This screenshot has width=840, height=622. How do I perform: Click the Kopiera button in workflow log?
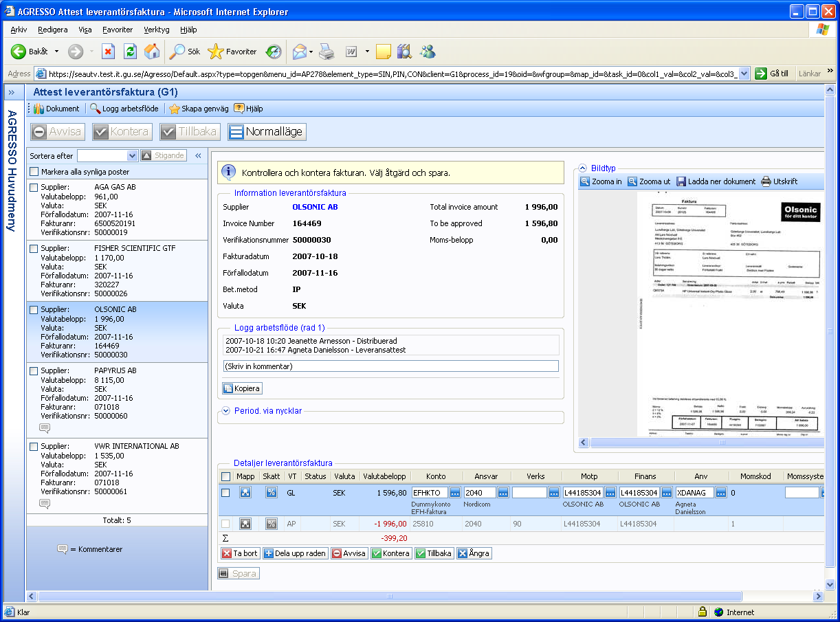click(x=242, y=388)
